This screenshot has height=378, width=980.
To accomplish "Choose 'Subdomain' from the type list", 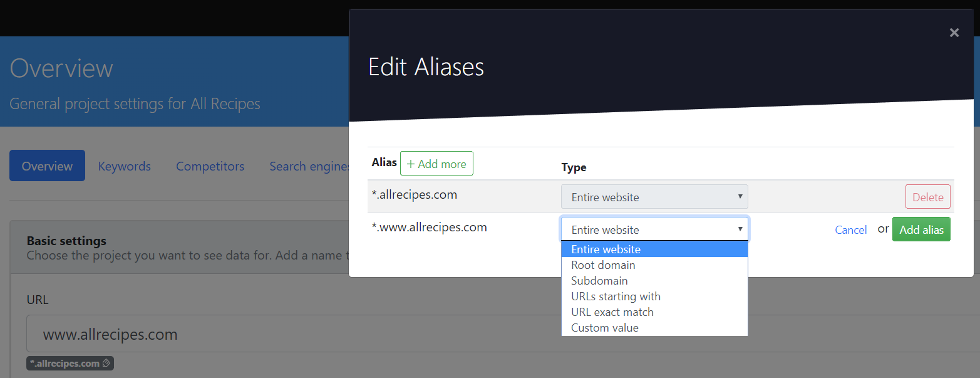I will tap(654, 281).
